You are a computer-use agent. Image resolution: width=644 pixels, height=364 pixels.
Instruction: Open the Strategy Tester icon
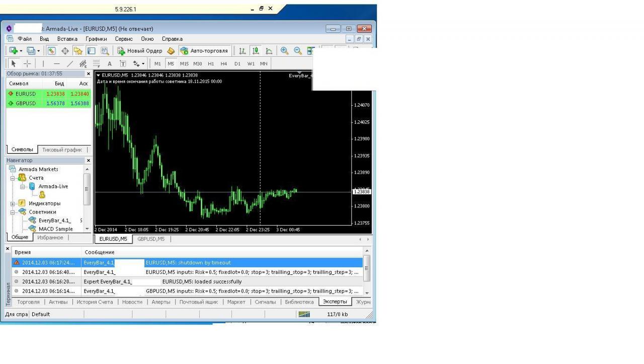tap(105, 51)
